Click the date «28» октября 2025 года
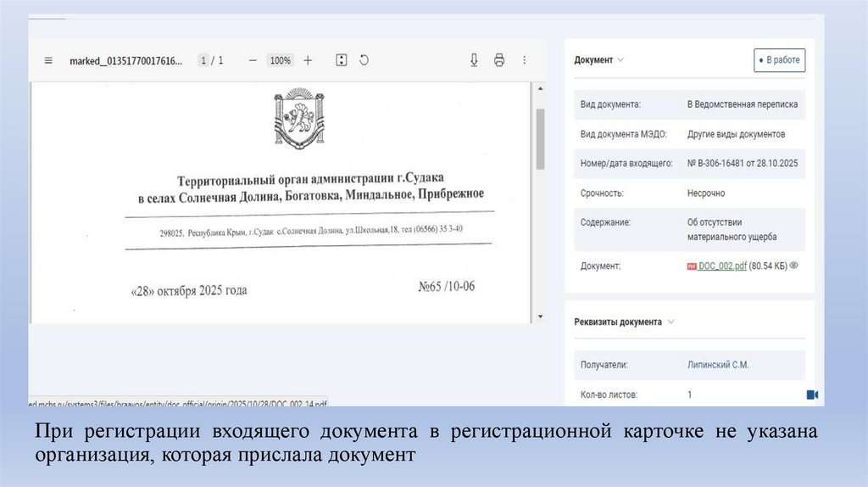Viewport: 868px width, 487px height. 189,291
